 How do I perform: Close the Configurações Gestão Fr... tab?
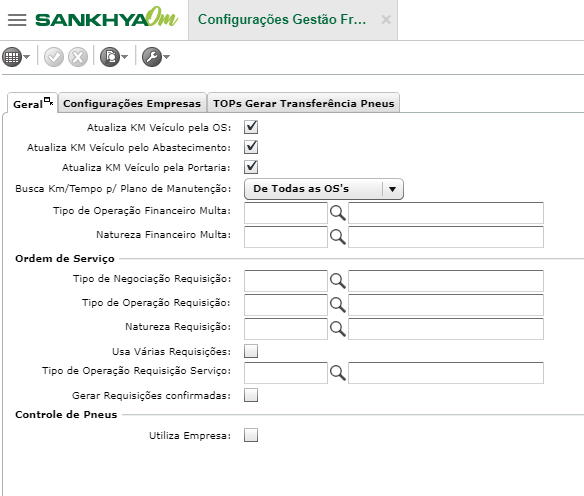[x=386, y=19]
